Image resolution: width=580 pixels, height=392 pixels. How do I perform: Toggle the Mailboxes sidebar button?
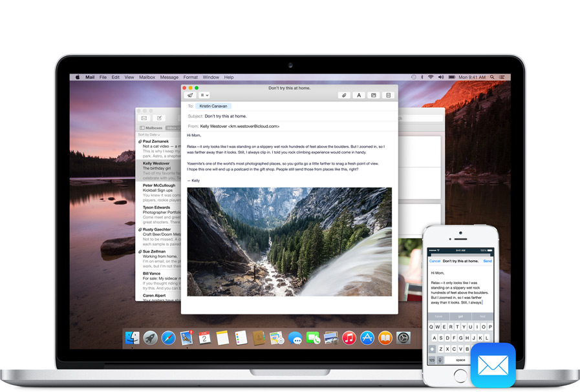click(x=151, y=128)
